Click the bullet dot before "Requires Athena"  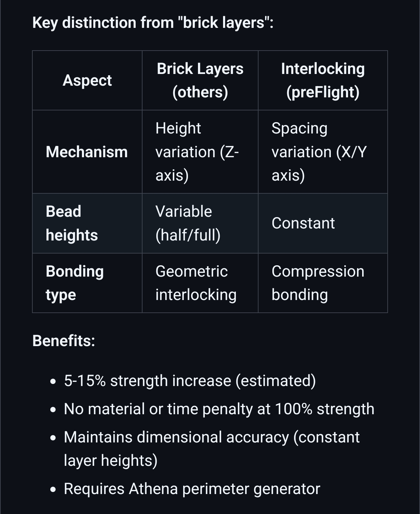click(53, 490)
